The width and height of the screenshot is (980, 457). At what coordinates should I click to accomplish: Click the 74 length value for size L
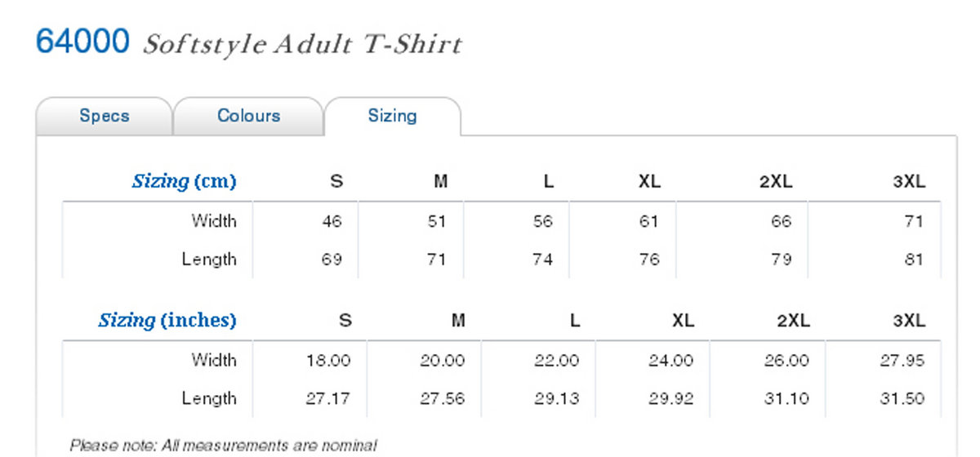(542, 260)
